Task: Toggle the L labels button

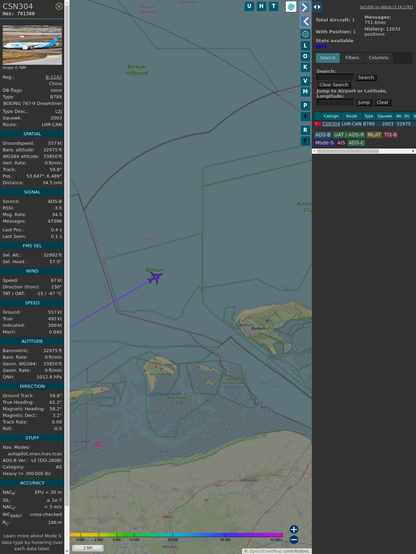Action: pyautogui.click(x=305, y=45)
